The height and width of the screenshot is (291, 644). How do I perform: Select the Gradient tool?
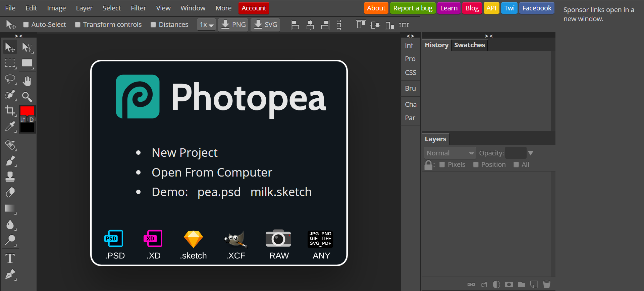tap(10, 208)
